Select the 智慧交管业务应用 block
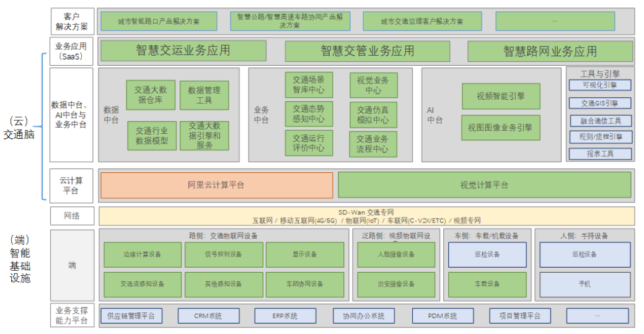This screenshot has height=334, width=644. 368,51
